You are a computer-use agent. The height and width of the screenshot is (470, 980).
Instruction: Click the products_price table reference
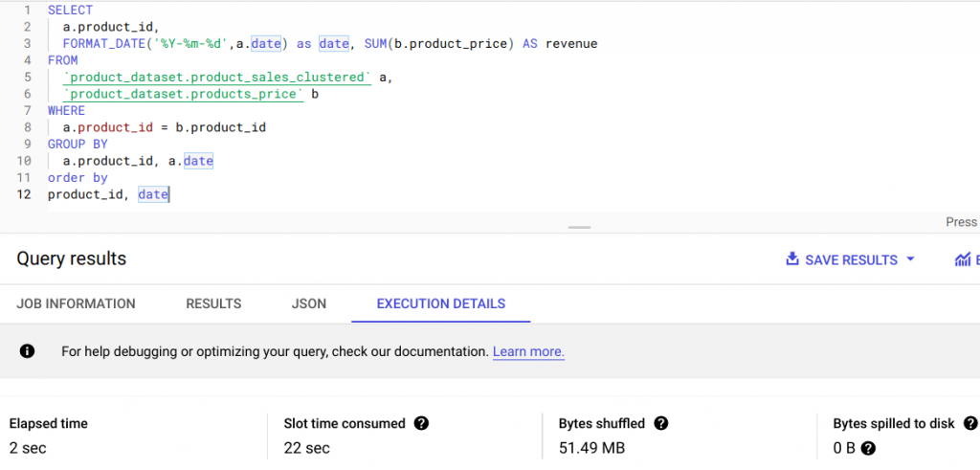coord(183,95)
